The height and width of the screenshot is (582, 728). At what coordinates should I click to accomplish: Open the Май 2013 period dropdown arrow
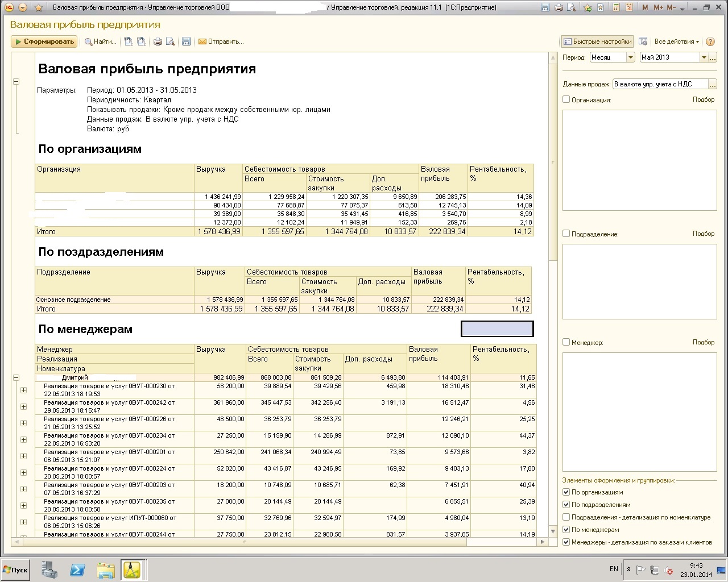[704, 57]
